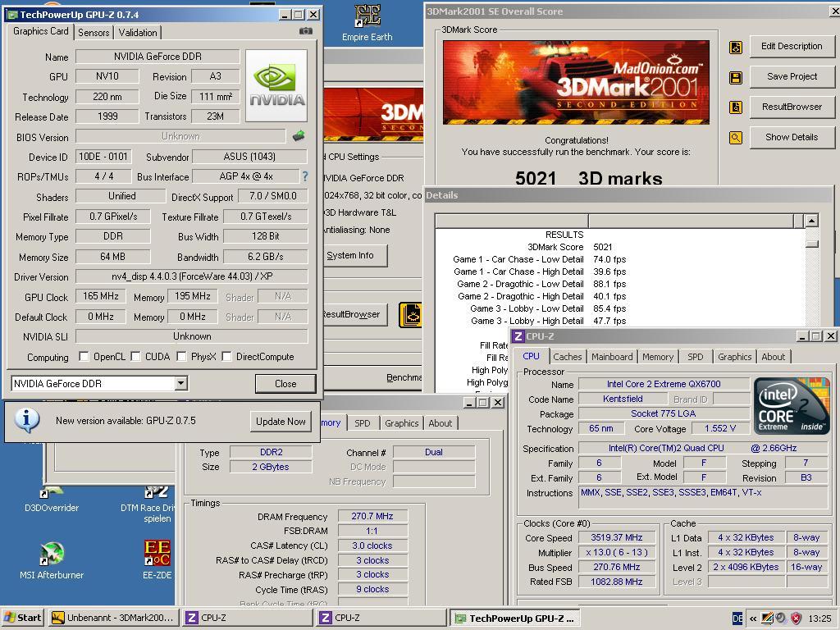Click the Show Details button
The height and width of the screenshot is (630, 840).
click(792, 137)
